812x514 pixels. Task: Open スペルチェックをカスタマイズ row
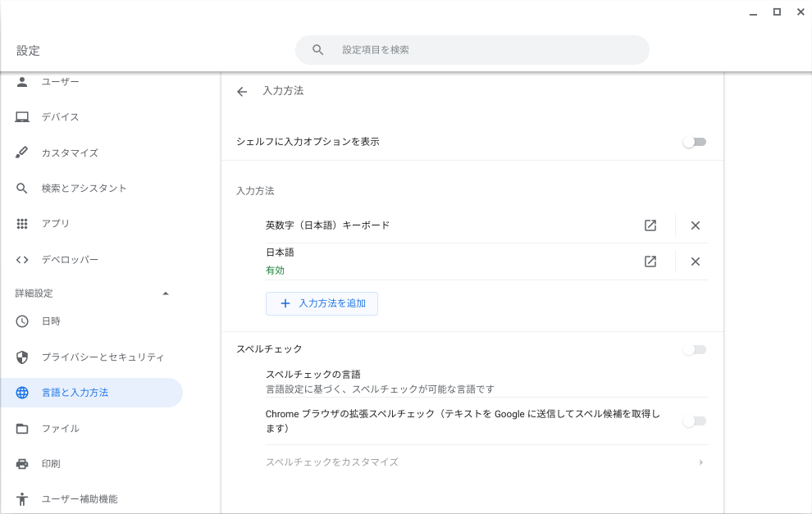click(486, 462)
